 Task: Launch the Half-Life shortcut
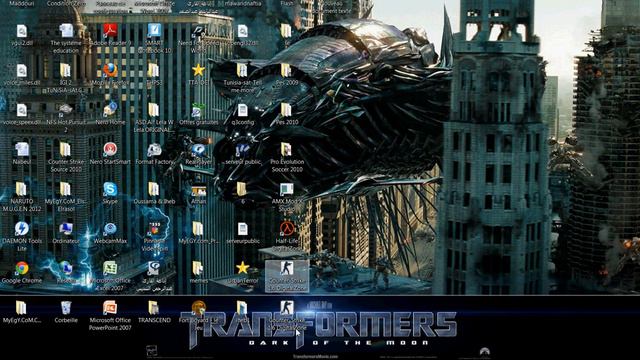pyautogui.click(x=287, y=229)
